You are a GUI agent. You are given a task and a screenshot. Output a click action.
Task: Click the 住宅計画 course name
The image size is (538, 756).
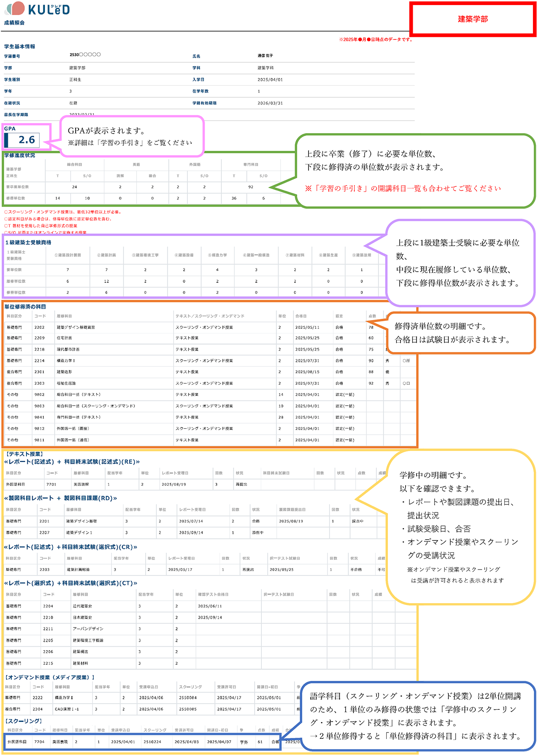click(64, 338)
